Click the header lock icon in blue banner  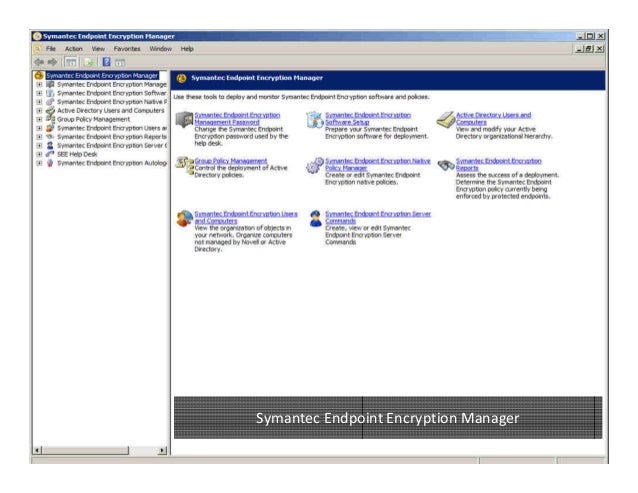[181, 78]
